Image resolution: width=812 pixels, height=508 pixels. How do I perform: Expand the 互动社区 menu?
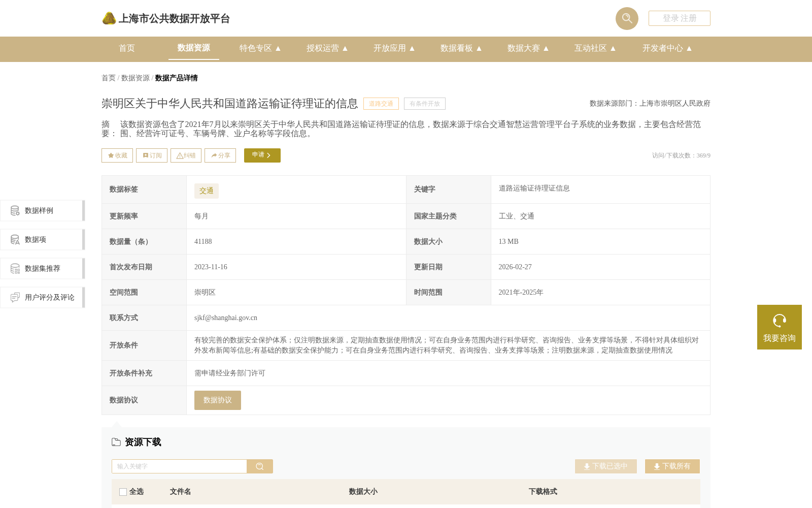[x=595, y=48]
